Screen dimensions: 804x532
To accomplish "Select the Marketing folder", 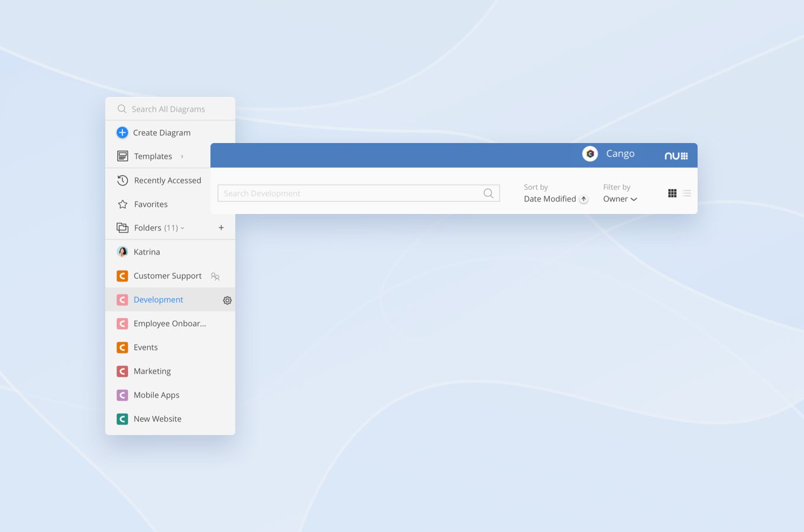I will pyautogui.click(x=152, y=371).
